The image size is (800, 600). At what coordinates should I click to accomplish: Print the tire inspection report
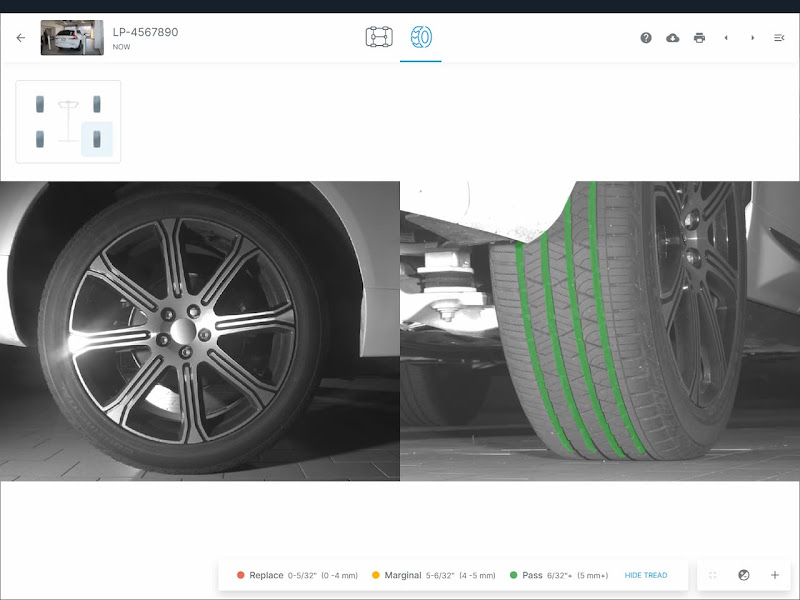coord(699,38)
